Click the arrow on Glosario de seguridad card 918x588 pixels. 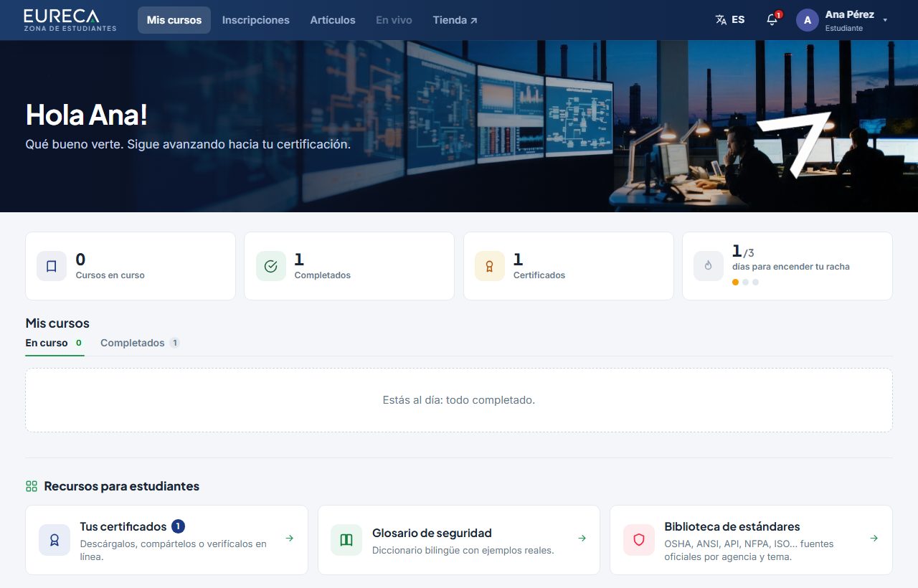point(582,538)
